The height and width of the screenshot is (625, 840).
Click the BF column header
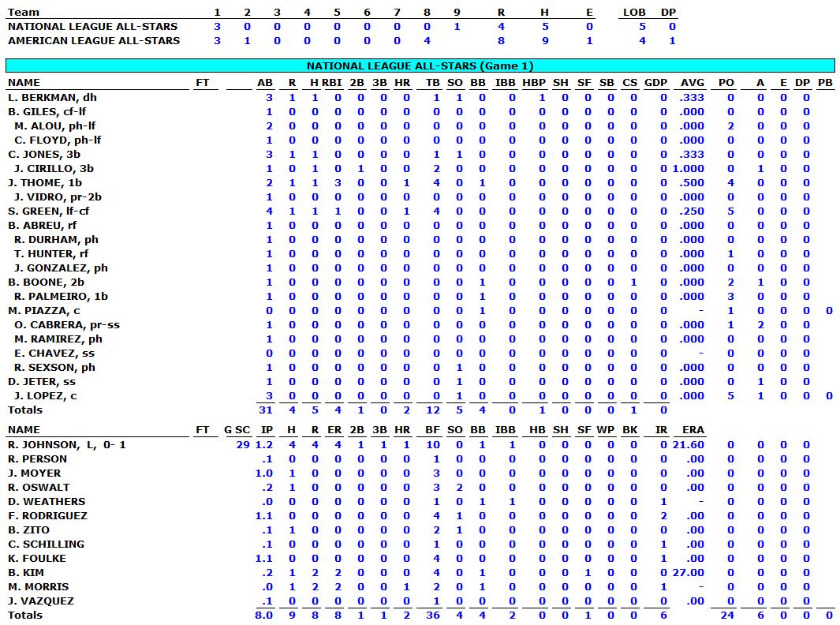[433, 430]
